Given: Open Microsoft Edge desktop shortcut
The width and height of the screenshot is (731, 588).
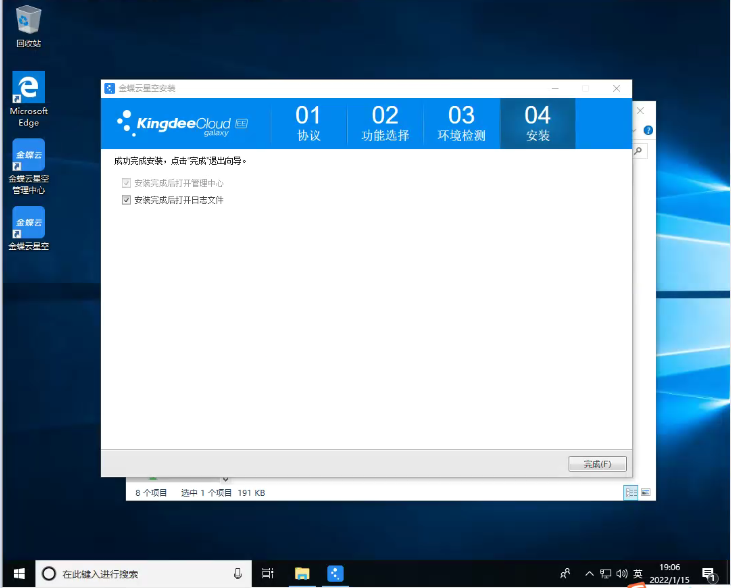Looking at the screenshot, I should (x=28, y=99).
